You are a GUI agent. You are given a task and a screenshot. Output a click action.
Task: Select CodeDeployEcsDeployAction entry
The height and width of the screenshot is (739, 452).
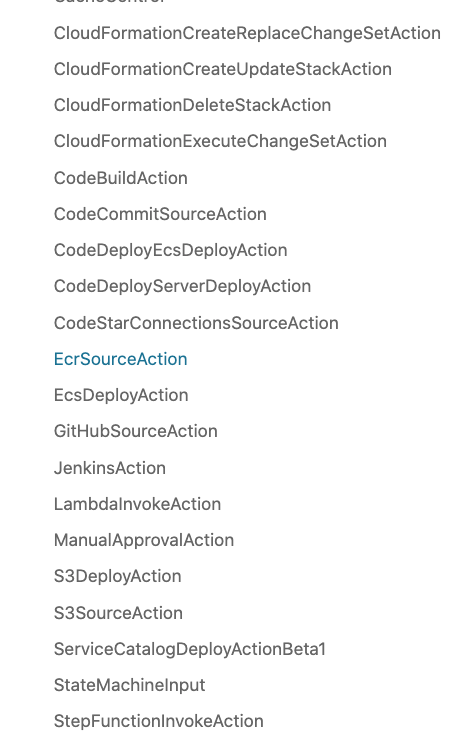click(x=171, y=250)
